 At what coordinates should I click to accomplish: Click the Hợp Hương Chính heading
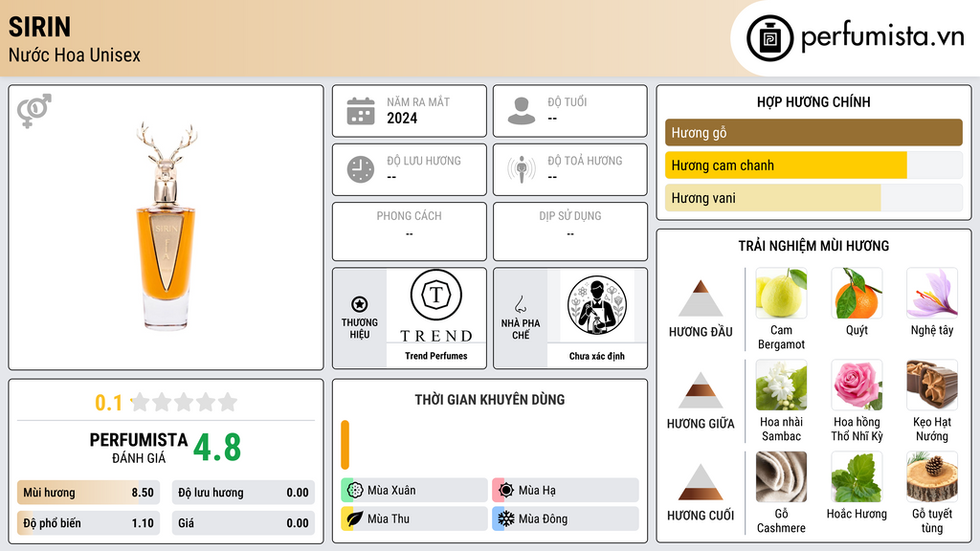(813, 101)
